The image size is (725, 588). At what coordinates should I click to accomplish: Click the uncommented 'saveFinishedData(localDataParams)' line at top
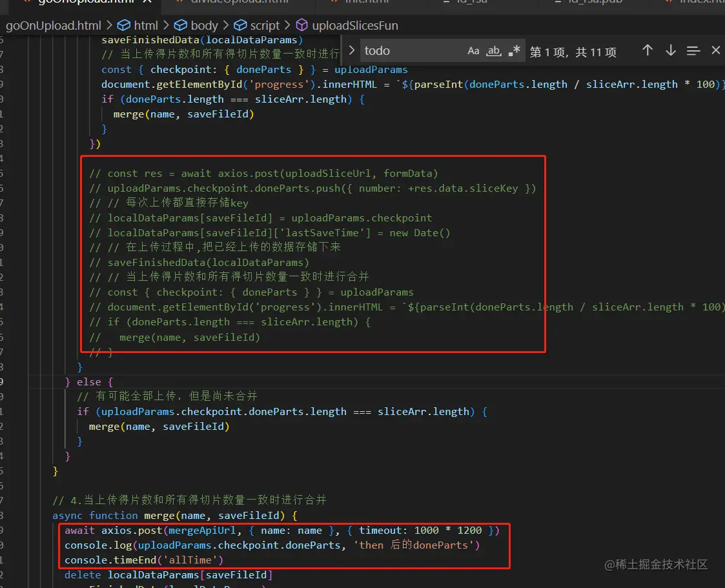[x=202, y=40]
